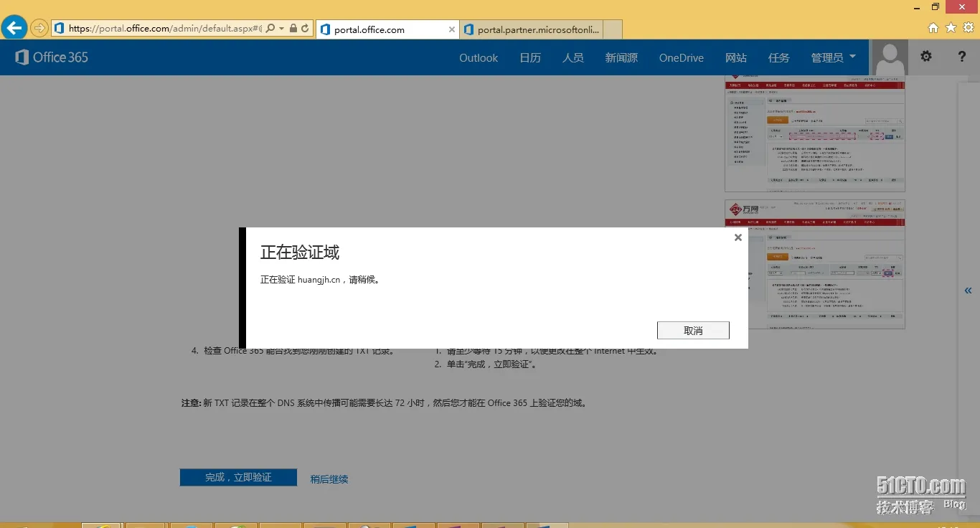Click the 完成，立即验证 button
Viewport: 980px width, 528px height.
238,477
